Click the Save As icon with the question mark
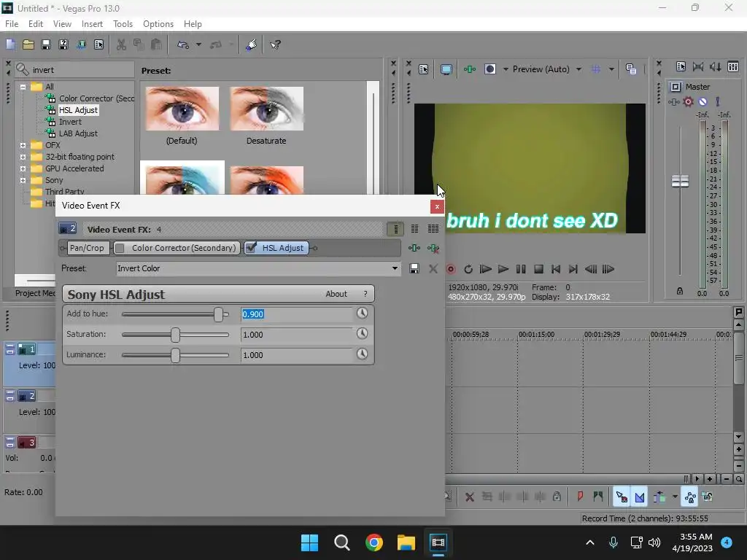This screenshot has height=560, width=747. tap(63, 44)
